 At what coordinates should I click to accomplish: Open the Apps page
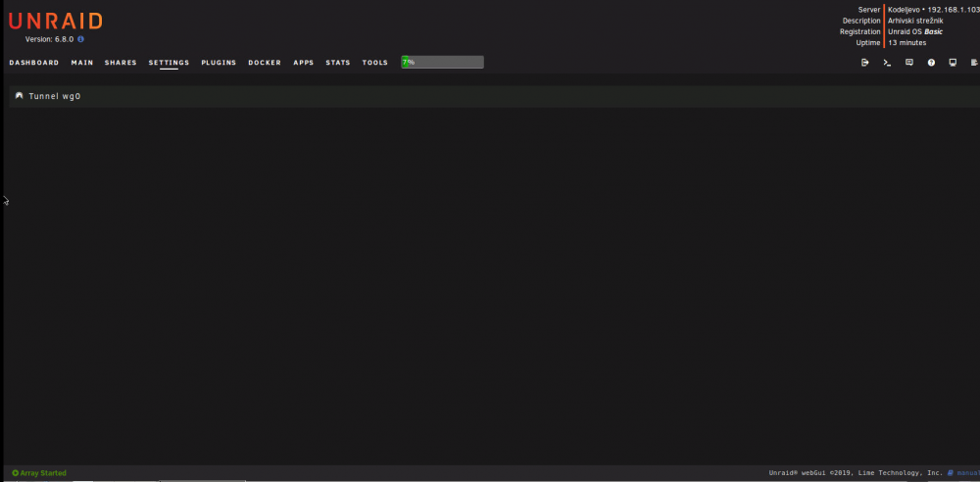coord(303,63)
